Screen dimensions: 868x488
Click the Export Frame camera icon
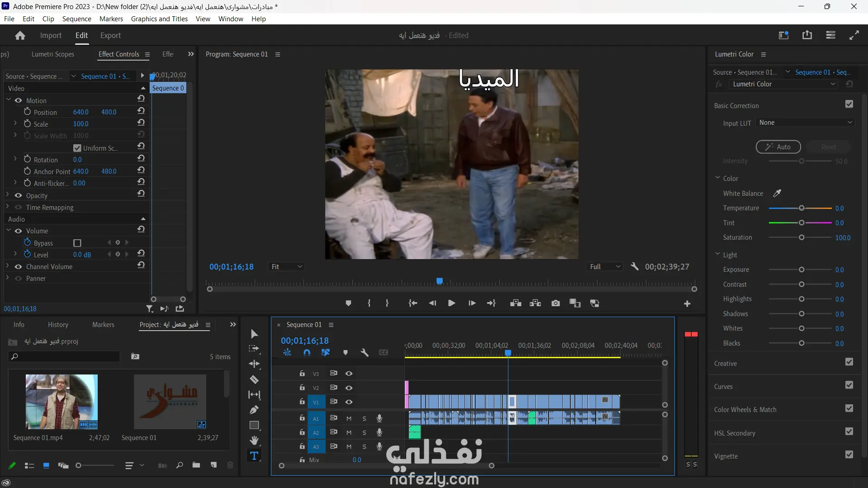click(x=555, y=303)
